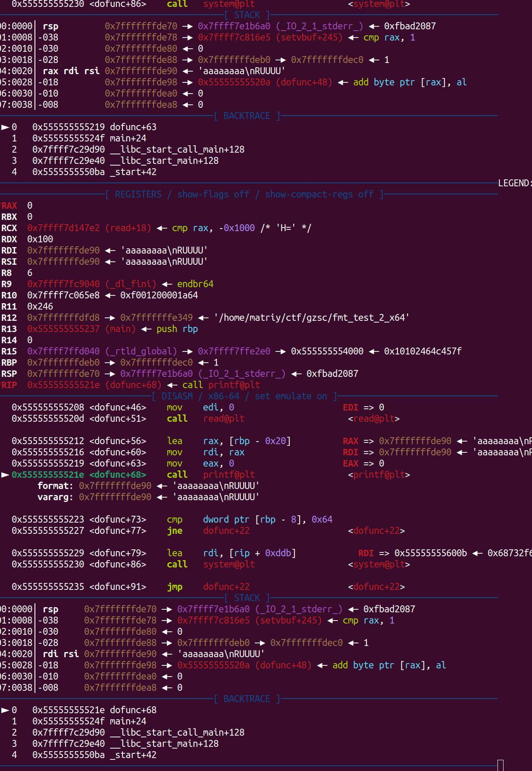Click the frame arrow beside backtrace entry dofunc+68
Viewport: 532px width, 771px height.
5,710
